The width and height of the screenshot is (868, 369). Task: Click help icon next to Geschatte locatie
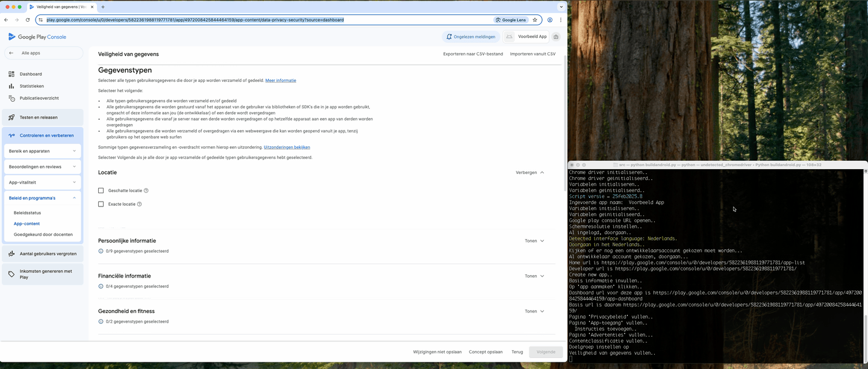(146, 191)
